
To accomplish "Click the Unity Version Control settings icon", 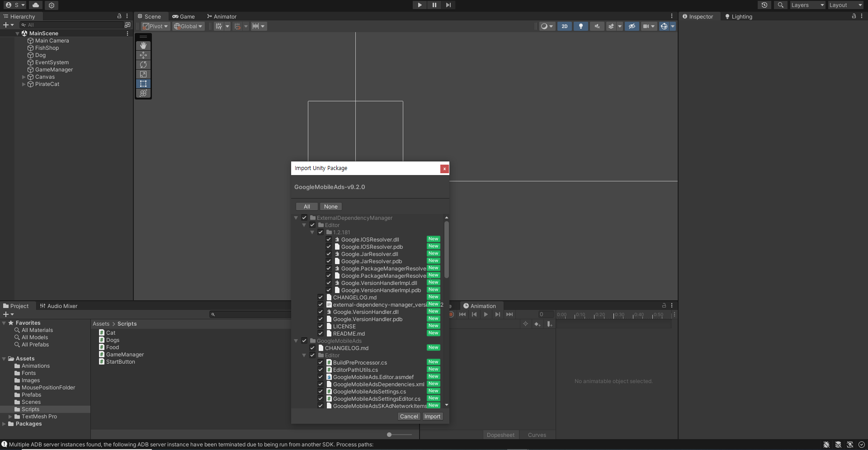I will [52, 5].
